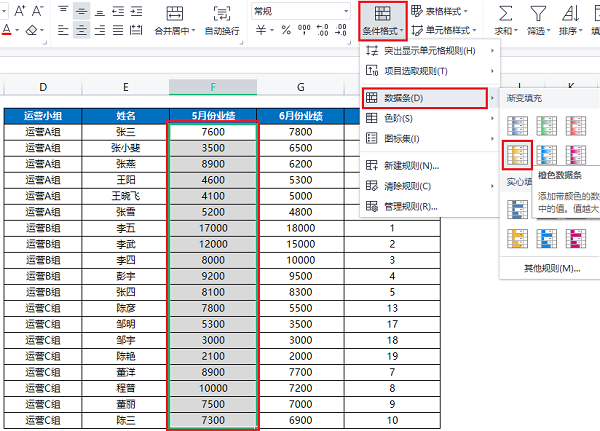Screen dimensions: 600x431
Task: Choose magenta solid fill data bar
Action: click(576, 238)
